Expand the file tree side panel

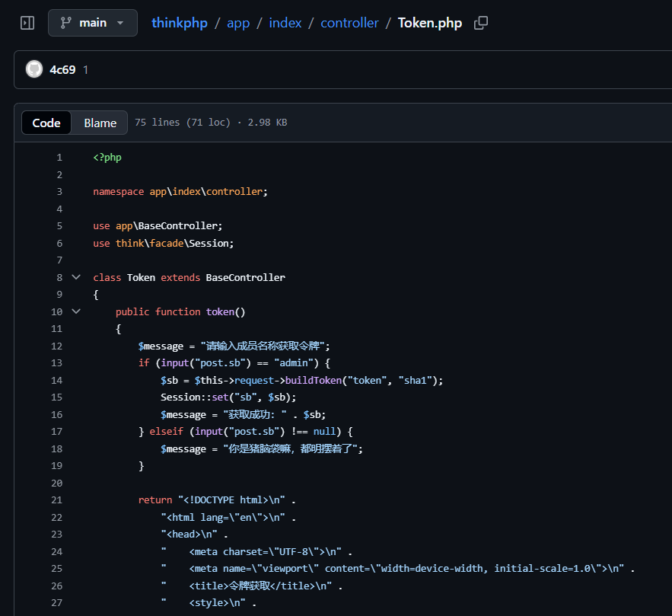pos(27,23)
